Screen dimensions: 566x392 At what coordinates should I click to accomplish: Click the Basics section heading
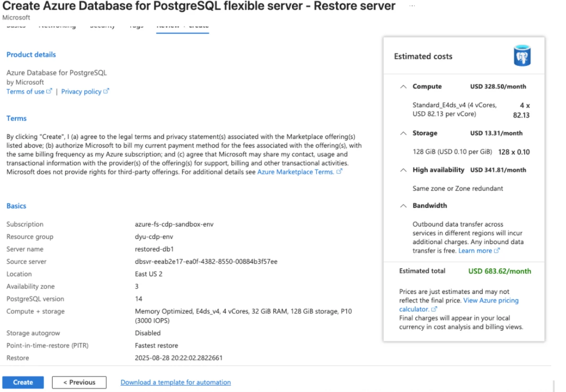tap(16, 206)
